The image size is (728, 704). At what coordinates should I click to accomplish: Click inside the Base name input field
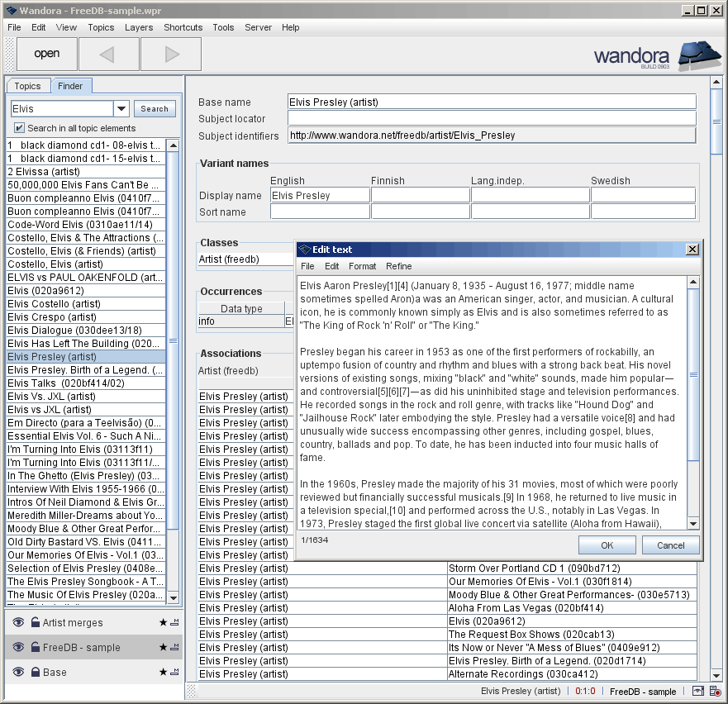coord(491,101)
